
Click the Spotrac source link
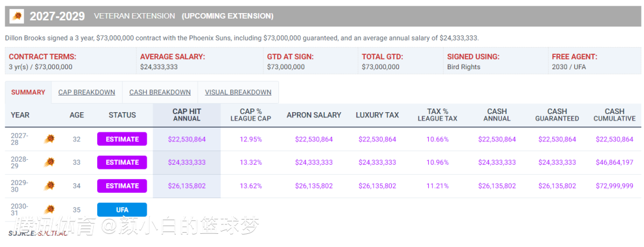[x=52, y=233]
